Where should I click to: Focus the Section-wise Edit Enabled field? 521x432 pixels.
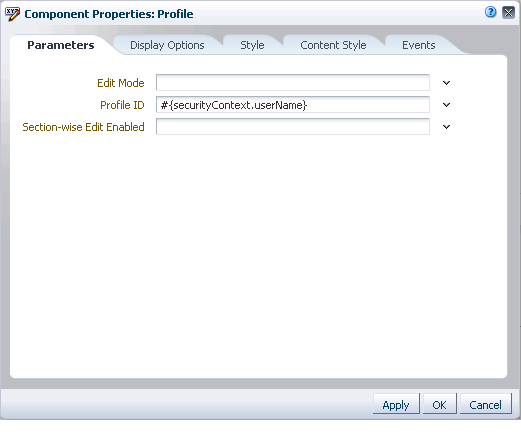(293, 127)
